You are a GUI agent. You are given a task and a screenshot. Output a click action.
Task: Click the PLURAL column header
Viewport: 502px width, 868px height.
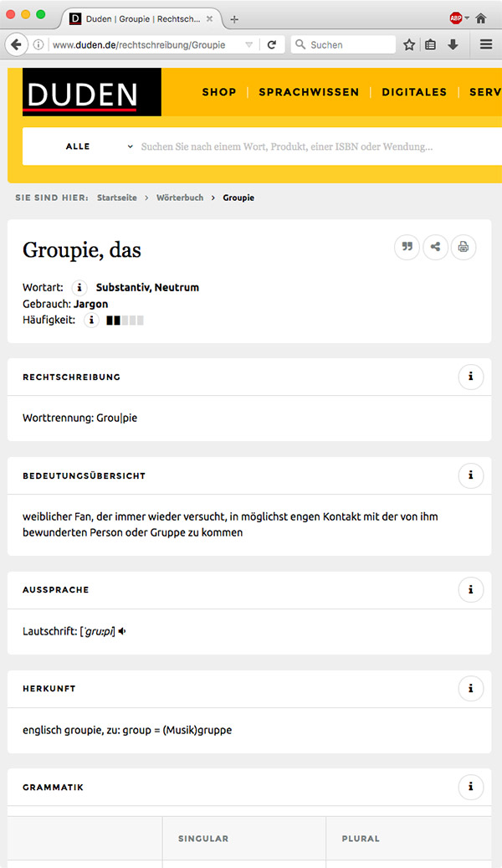coord(361,839)
